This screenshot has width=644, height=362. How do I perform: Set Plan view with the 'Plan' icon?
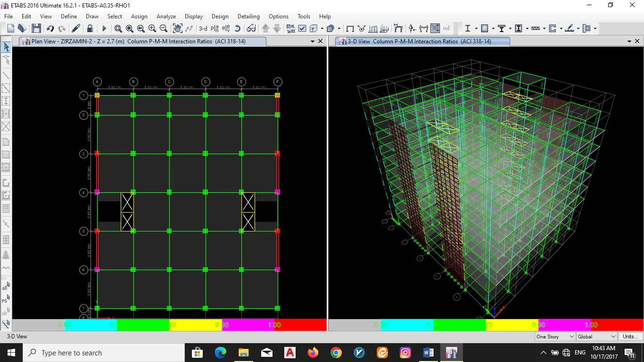click(x=215, y=28)
